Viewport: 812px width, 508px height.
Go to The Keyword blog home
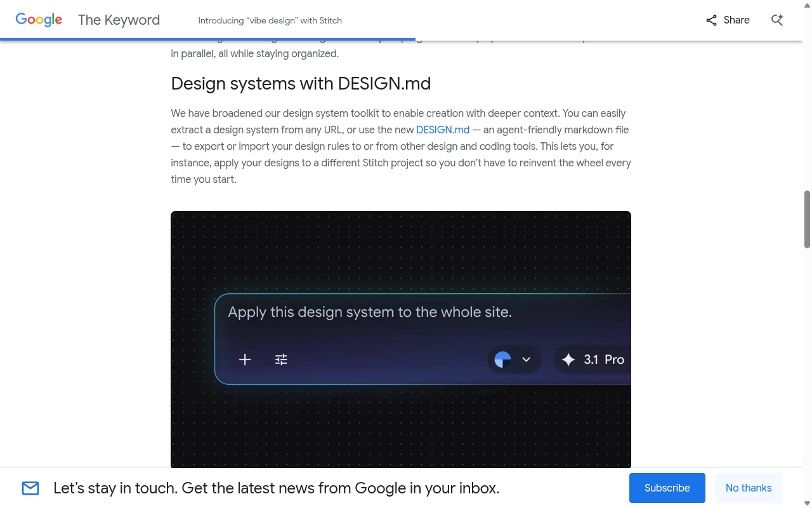[119, 20]
